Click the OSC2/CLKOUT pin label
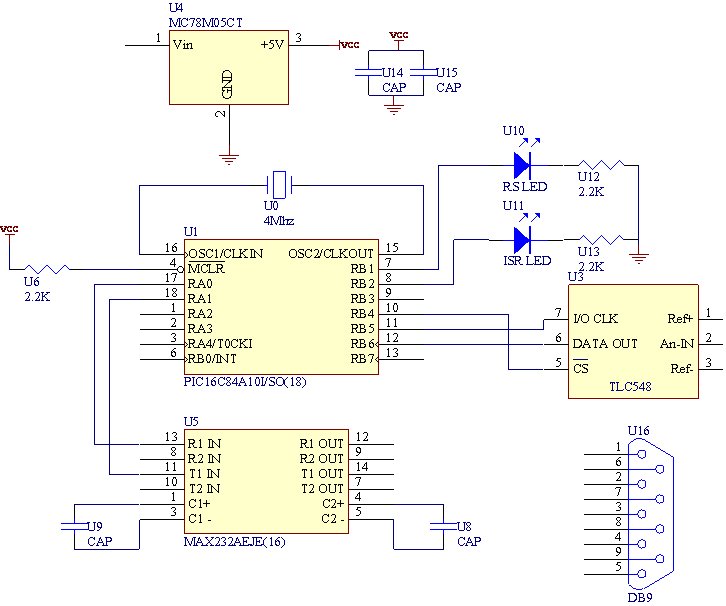Screen dimensions: 726x606 click(331, 254)
